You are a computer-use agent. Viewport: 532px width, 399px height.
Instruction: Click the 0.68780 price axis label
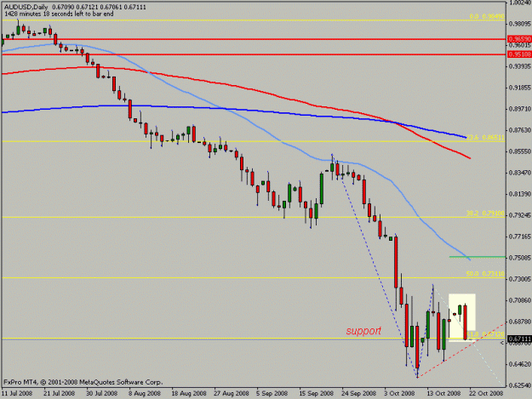coord(520,322)
